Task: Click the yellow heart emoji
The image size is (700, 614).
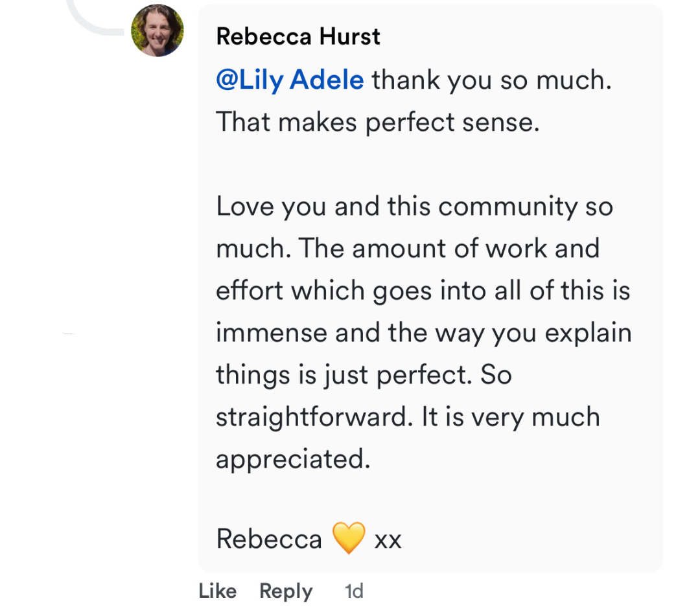Action: (x=348, y=539)
